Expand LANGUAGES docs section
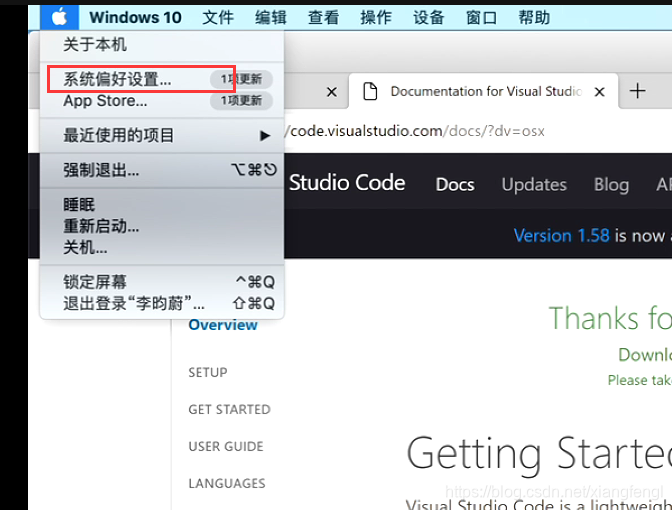Image resolution: width=672 pixels, height=510 pixels. click(x=227, y=483)
